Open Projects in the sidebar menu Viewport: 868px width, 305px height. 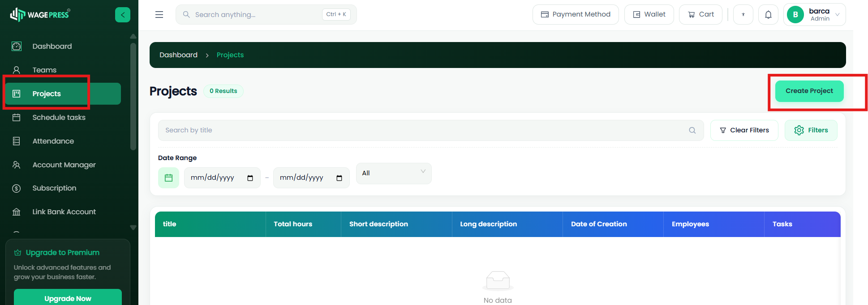coord(63,94)
